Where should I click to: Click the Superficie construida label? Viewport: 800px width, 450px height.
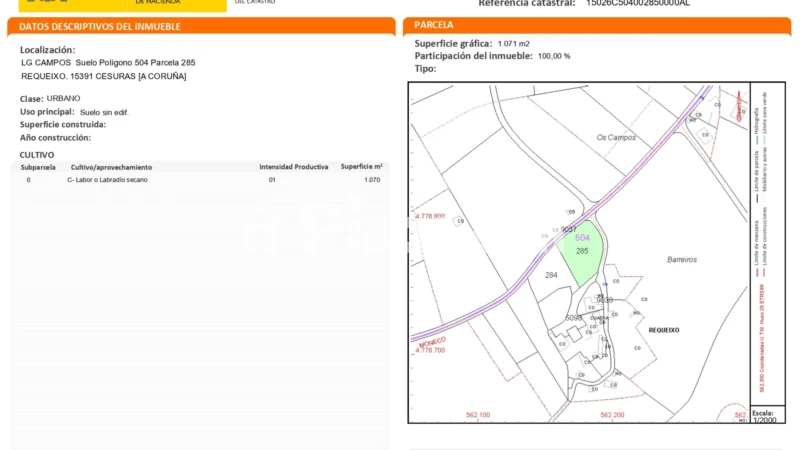[x=63, y=124]
